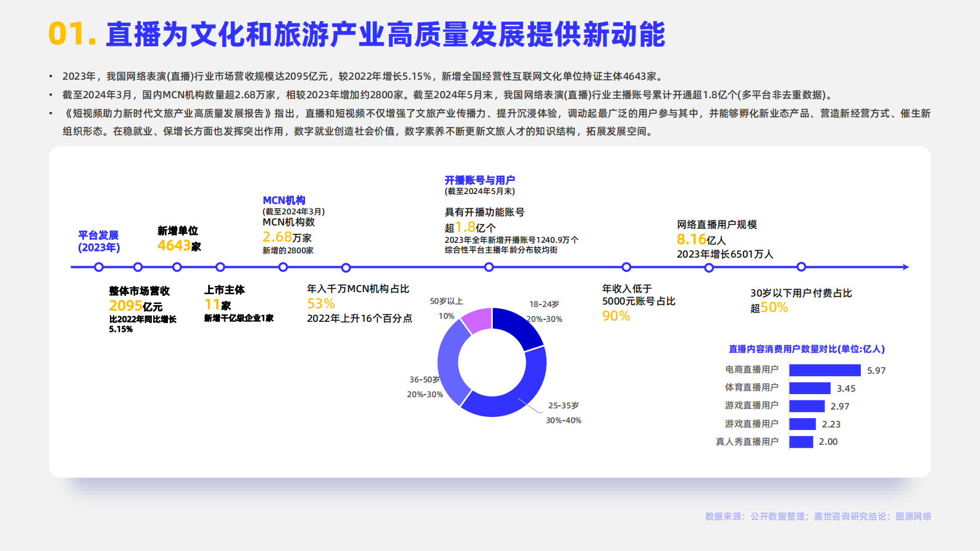Click the arrowhead at the timeline's right end
980x551 pixels.
click(x=905, y=267)
